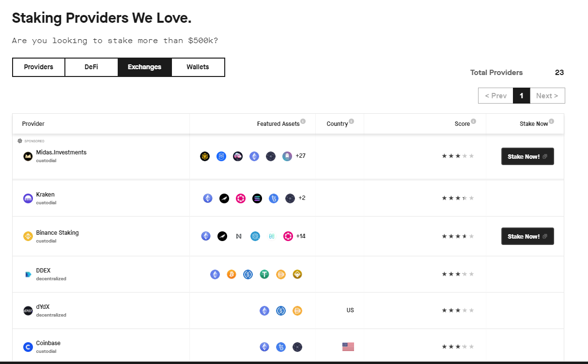Expand the +2 more assets for Kraken
Image resolution: width=588 pixels, height=364 pixels.
(302, 198)
